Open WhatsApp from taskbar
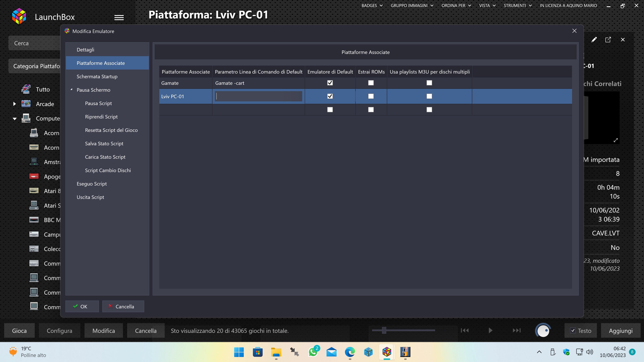 (x=313, y=352)
